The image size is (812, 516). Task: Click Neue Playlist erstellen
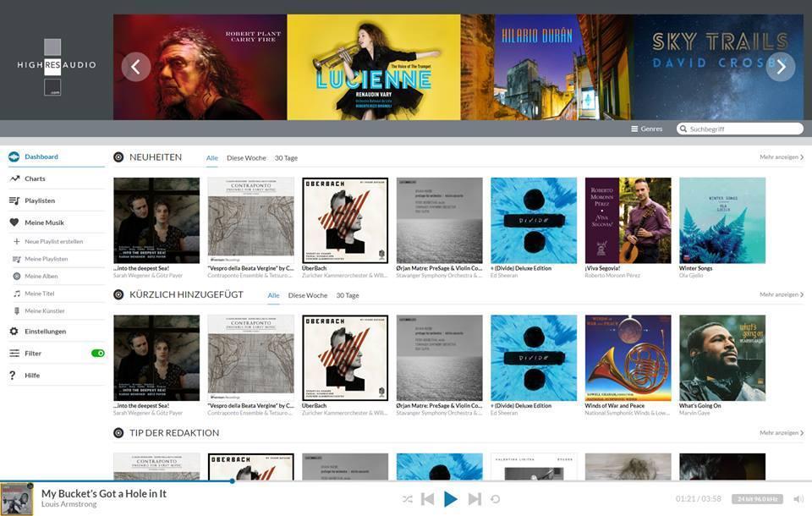(x=53, y=241)
